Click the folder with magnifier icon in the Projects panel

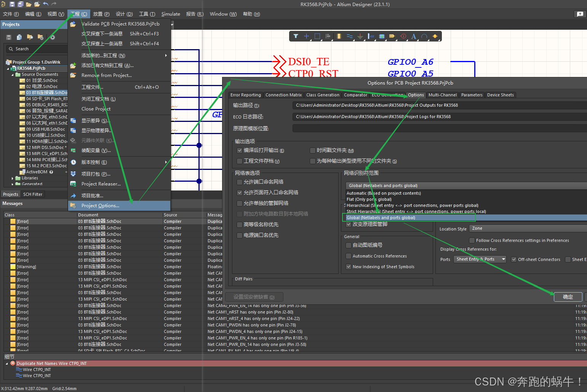tap(30, 37)
